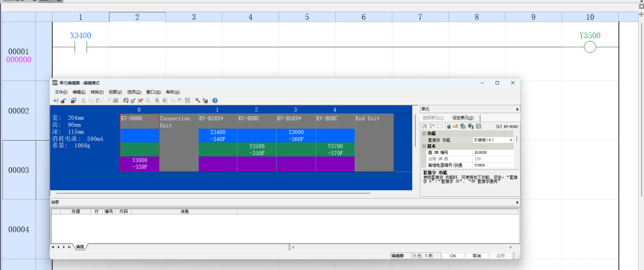The height and width of the screenshot is (270, 644).
Task: Click the green checkmark verify icon
Action: point(133,101)
